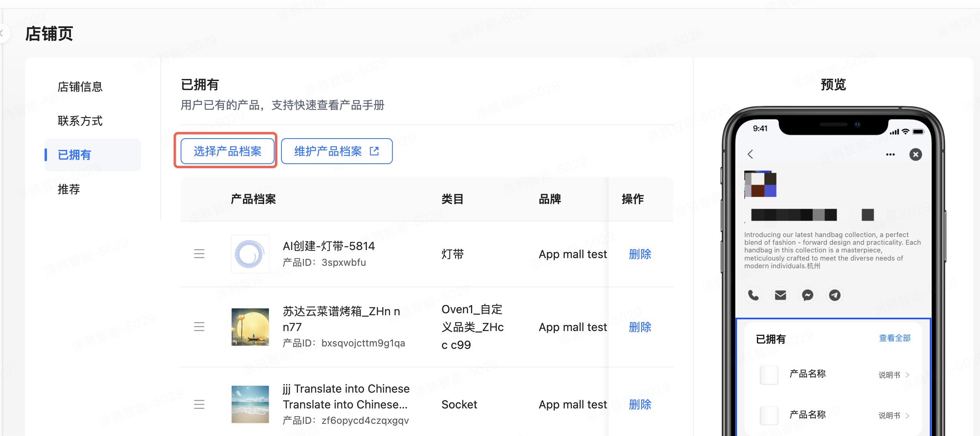This screenshot has width=980, height=436.
Task: Select the 已拥有 sidebar tab
Action: coord(93,155)
